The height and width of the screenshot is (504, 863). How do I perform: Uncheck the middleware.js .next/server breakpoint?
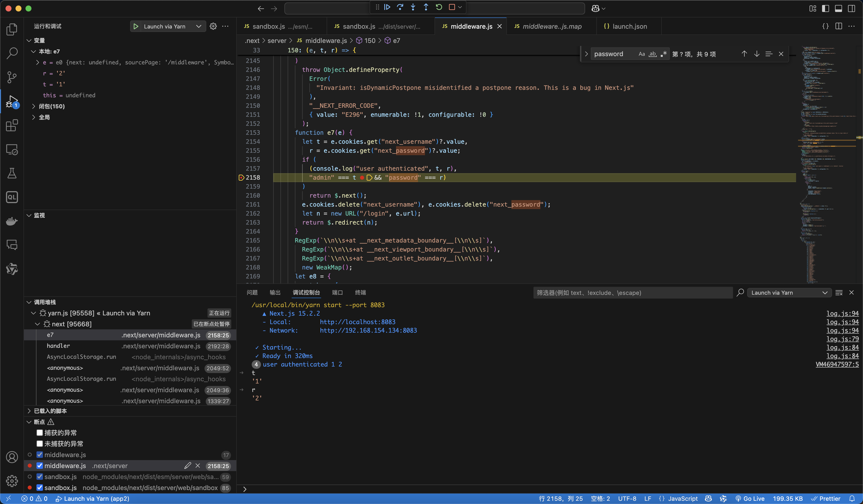tap(40, 466)
